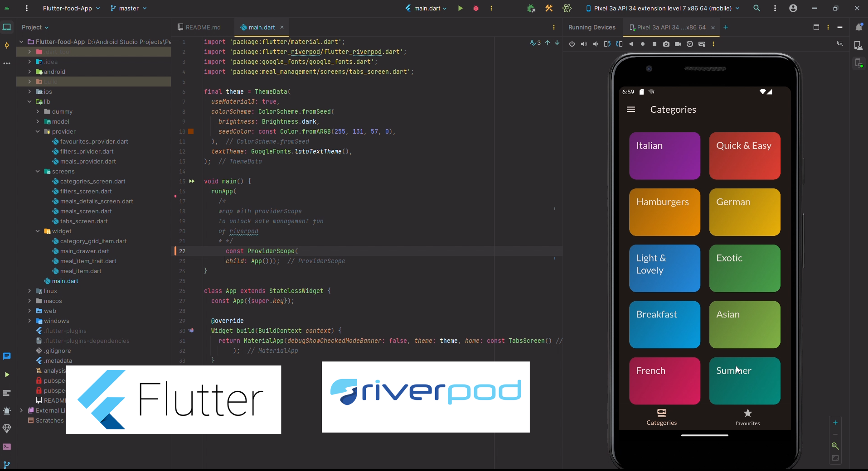Viewport: 868px width, 471px height.
Task: Open the Pixel 3a device selector dropdown
Action: (x=663, y=8)
